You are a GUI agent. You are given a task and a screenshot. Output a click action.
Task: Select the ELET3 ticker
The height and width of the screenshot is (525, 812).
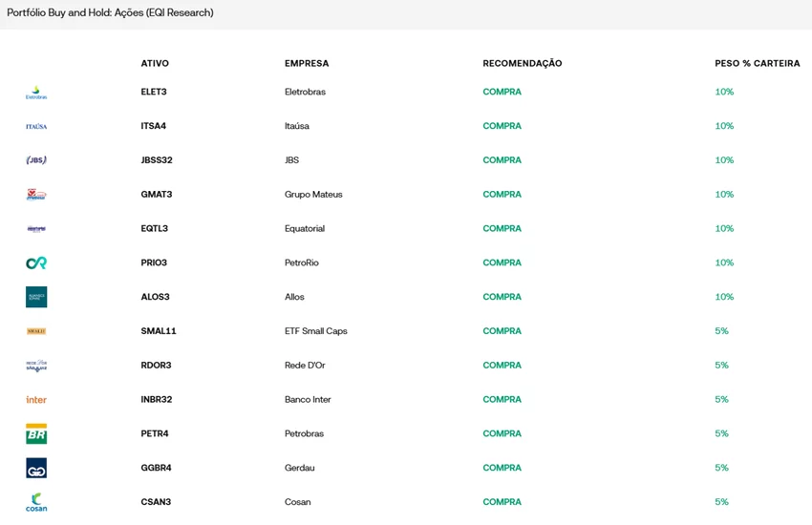coord(154,92)
